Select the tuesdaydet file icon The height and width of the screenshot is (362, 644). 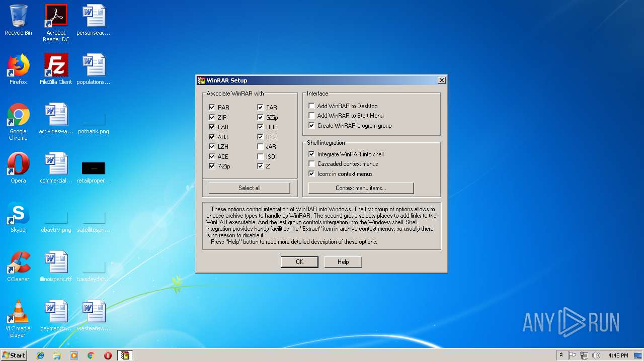pos(94,271)
